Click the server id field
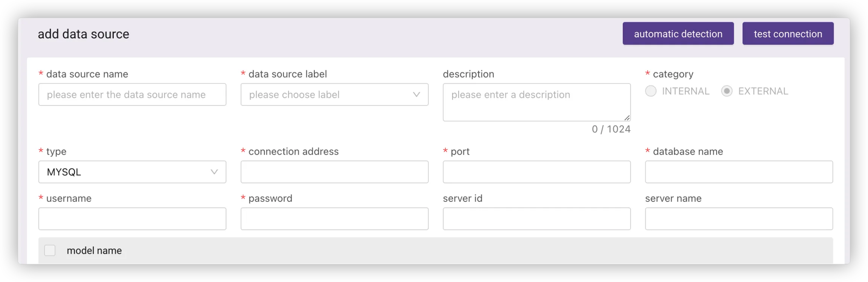 click(x=536, y=219)
